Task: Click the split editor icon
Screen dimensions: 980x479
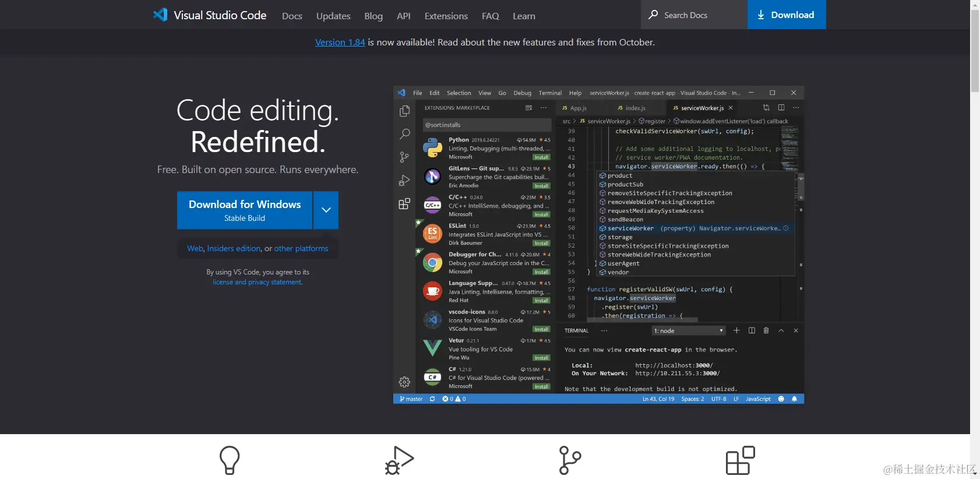Action: 781,108
